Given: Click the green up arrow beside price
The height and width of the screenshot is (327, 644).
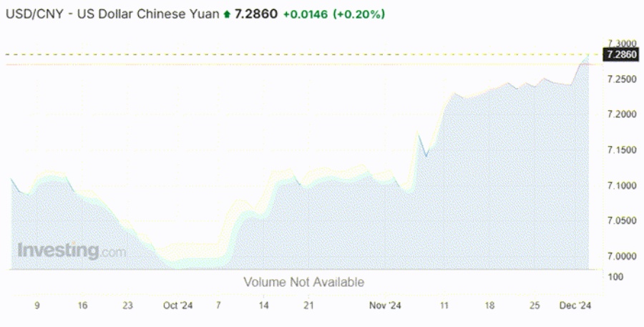Looking at the screenshot, I should pyautogui.click(x=228, y=14).
